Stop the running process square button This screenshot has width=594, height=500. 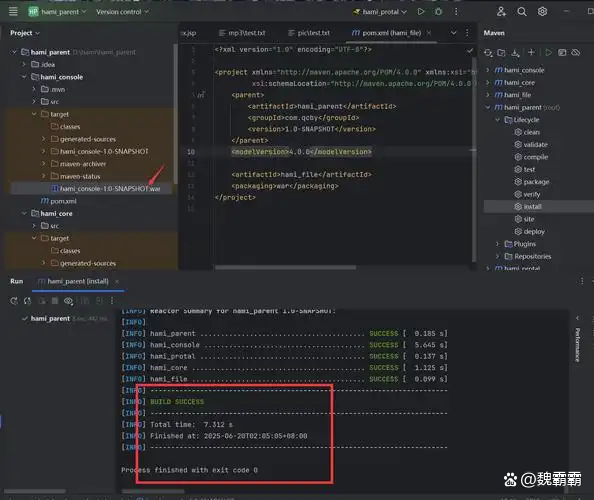click(55, 301)
